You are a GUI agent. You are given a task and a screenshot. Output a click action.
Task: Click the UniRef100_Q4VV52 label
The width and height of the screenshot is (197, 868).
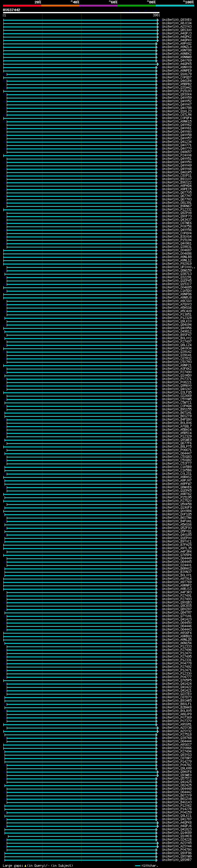[x=176, y=101]
